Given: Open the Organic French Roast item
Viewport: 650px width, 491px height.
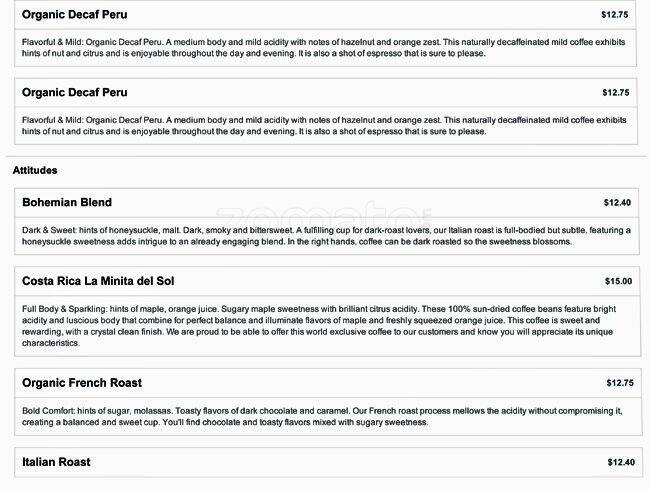Looking at the screenshot, I should tap(82, 383).
